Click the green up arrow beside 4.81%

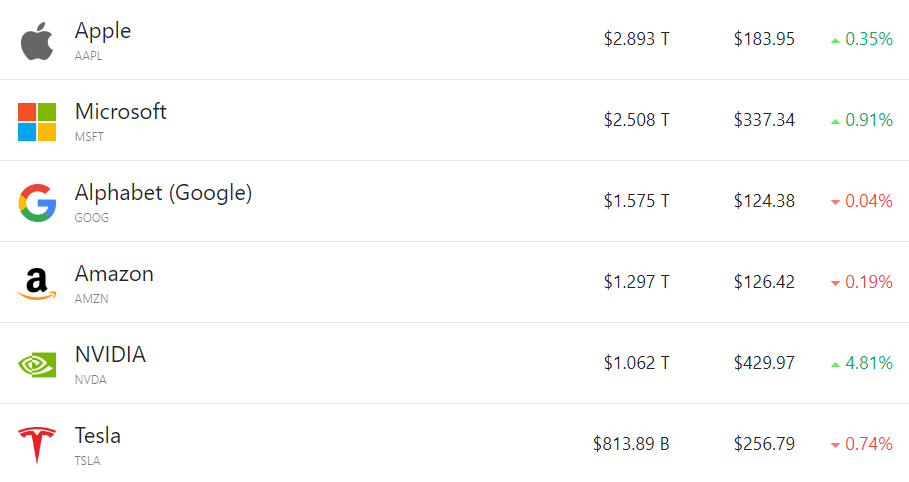[835, 365]
